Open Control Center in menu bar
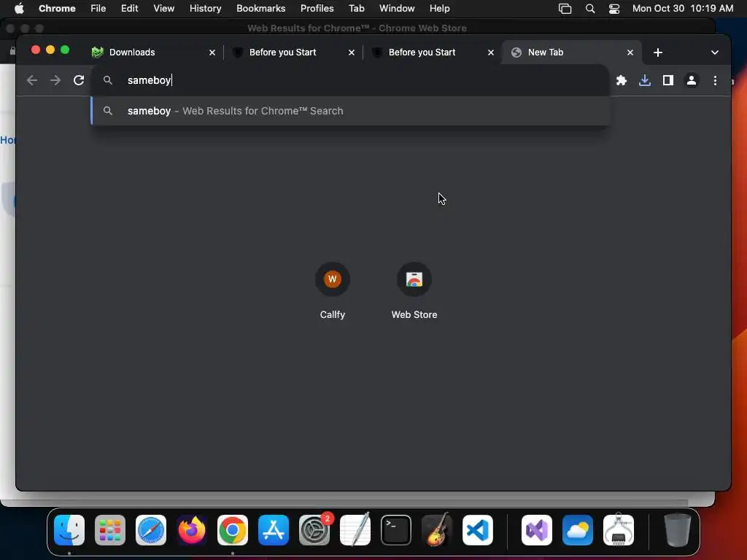747x560 pixels. point(614,9)
